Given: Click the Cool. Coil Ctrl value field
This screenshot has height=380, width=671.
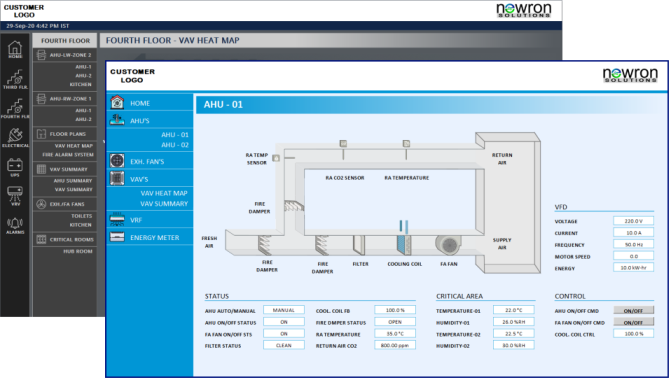Looking at the screenshot, I should (x=633, y=334).
